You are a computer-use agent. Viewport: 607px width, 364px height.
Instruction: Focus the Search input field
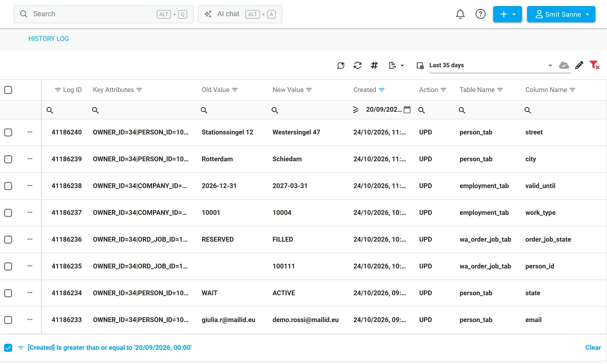[x=104, y=14]
